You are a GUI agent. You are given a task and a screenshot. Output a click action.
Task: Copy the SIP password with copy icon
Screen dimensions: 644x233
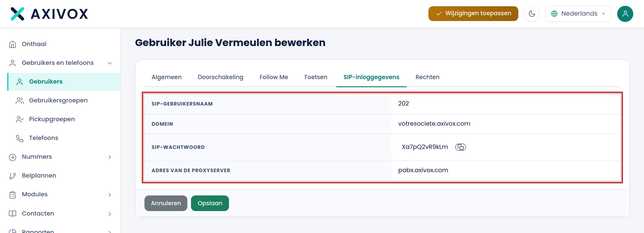coord(460,147)
